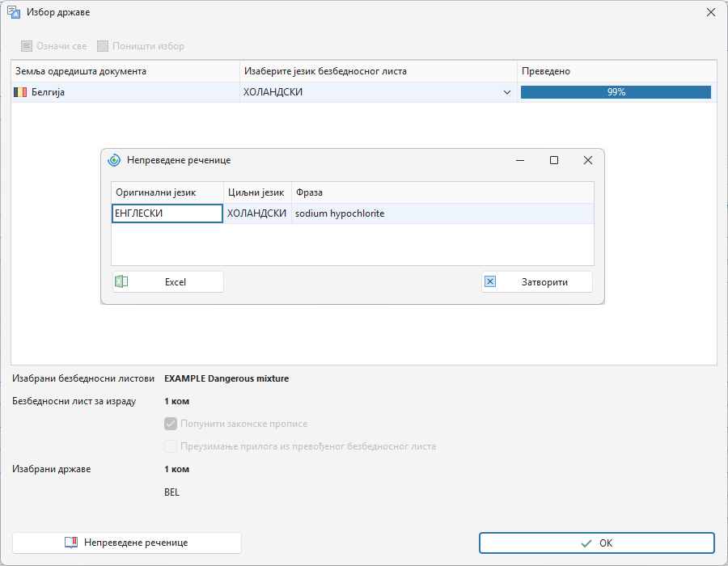Click the book icon on Непреведене реченице button
The height and width of the screenshot is (566, 728).
click(71, 543)
